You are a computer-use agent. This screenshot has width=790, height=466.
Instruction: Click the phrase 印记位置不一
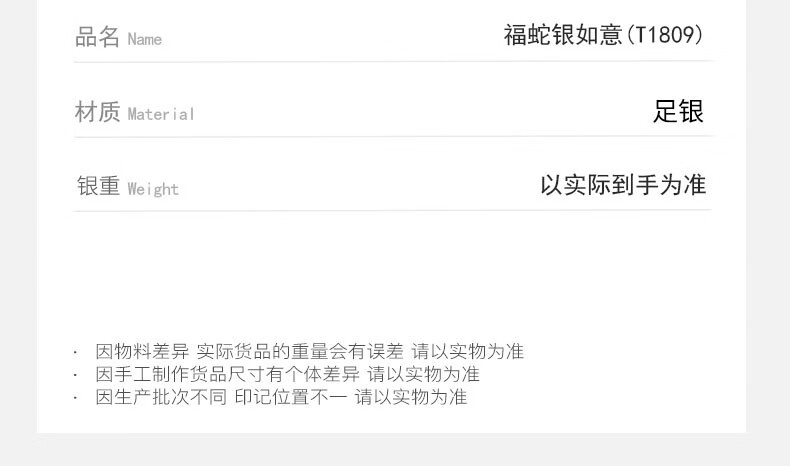tap(291, 397)
